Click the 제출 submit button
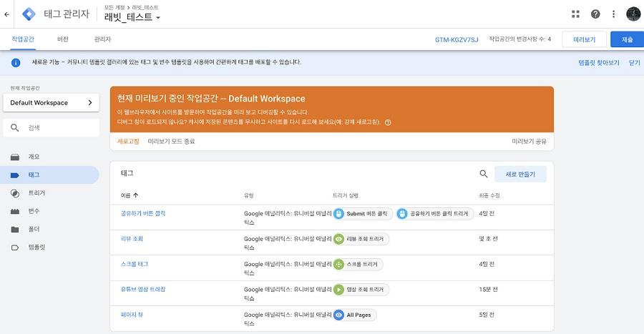 pos(627,39)
